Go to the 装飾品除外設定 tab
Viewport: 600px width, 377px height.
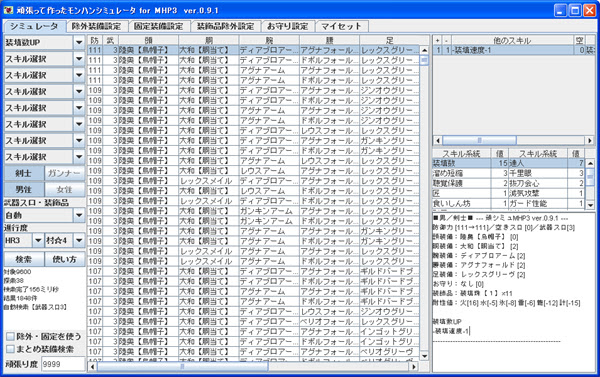click(x=225, y=26)
